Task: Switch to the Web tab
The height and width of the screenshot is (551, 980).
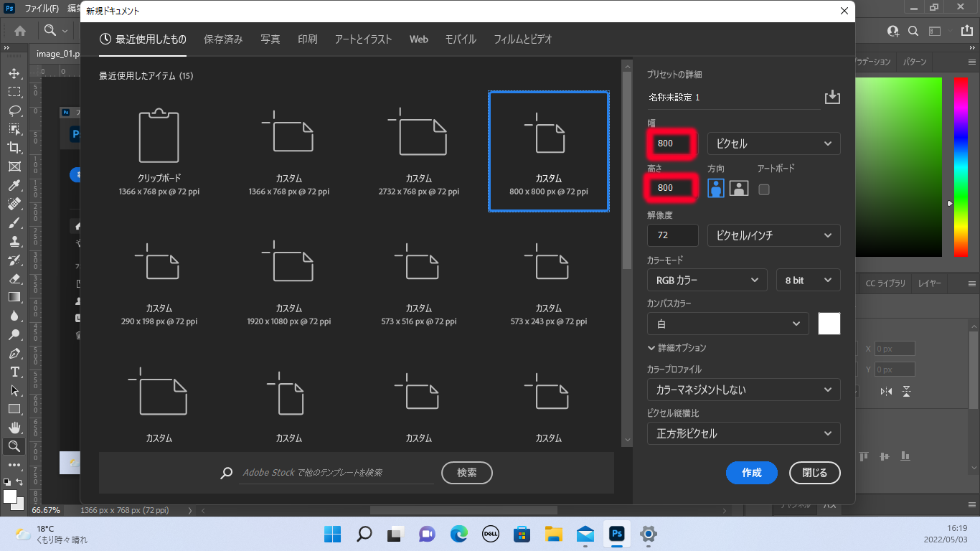Action: pyautogui.click(x=419, y=39)
